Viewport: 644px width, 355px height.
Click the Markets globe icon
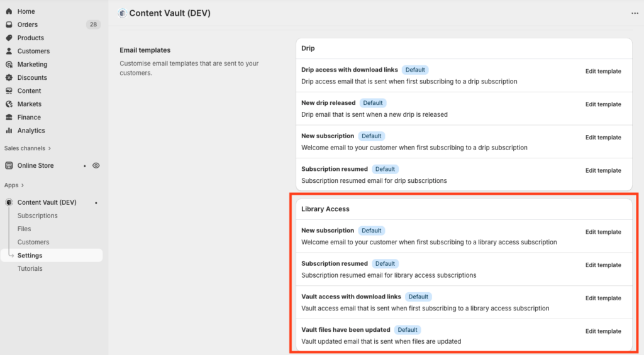tap(9, 104)
